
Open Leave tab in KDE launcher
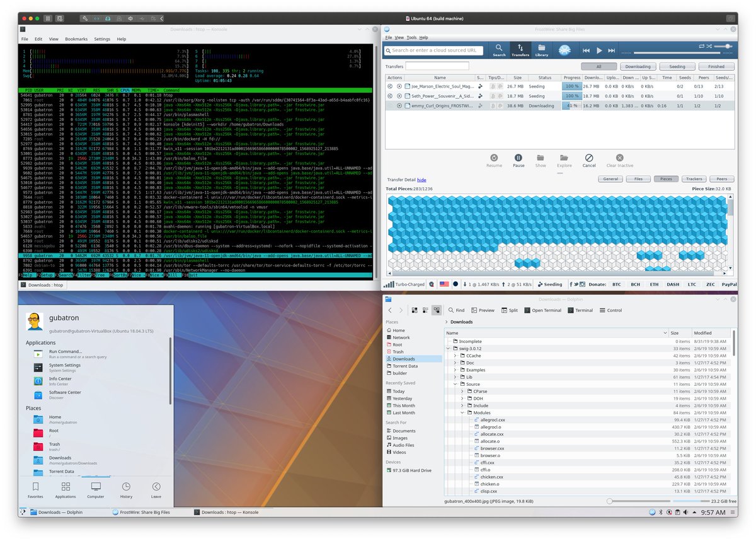point(156,490)
